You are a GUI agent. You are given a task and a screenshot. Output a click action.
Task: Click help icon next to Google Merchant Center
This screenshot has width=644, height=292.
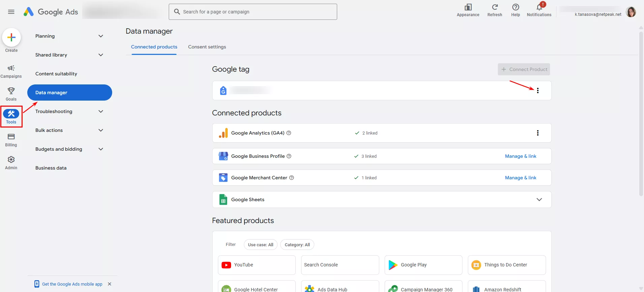(x=292, y=178)
